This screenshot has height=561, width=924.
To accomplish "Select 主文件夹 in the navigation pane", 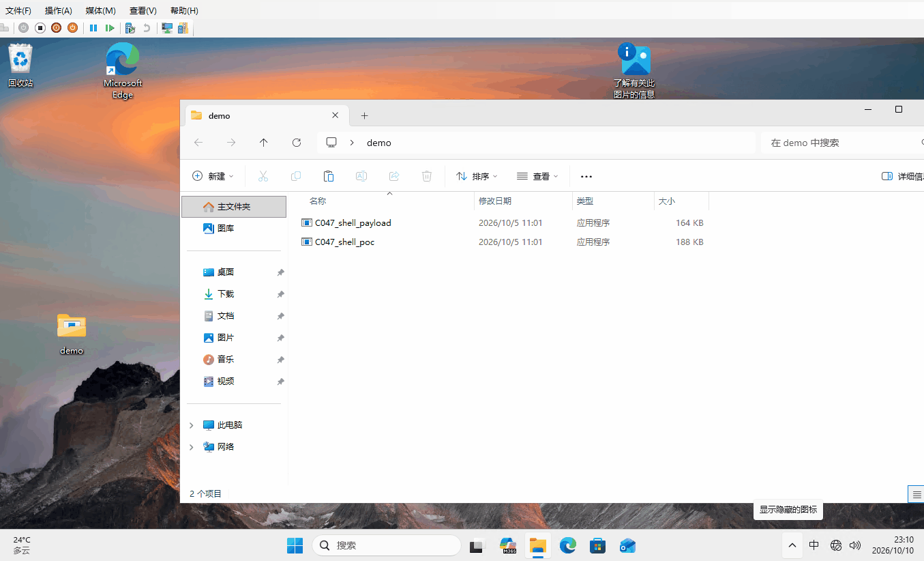I will click(x=234, y=207).
